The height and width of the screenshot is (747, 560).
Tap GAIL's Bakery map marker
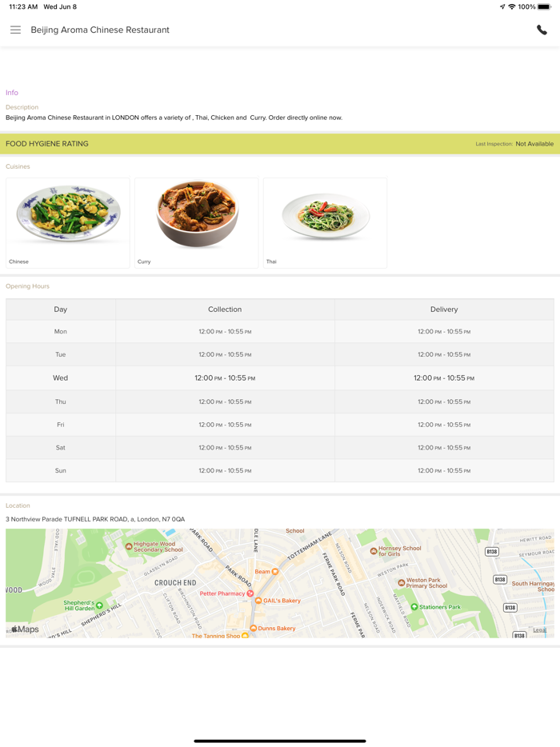tap(258, 601)
